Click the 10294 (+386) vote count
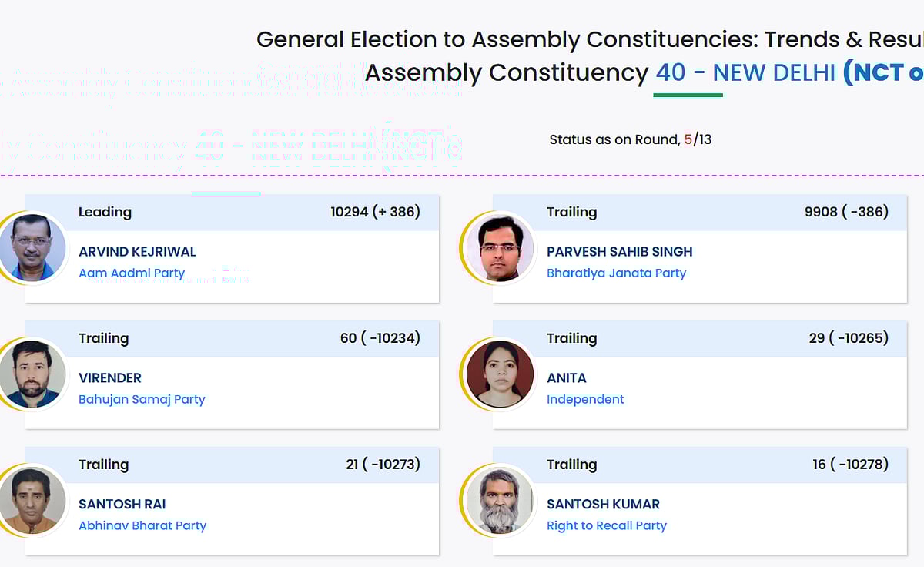 (x=375, y=212)
